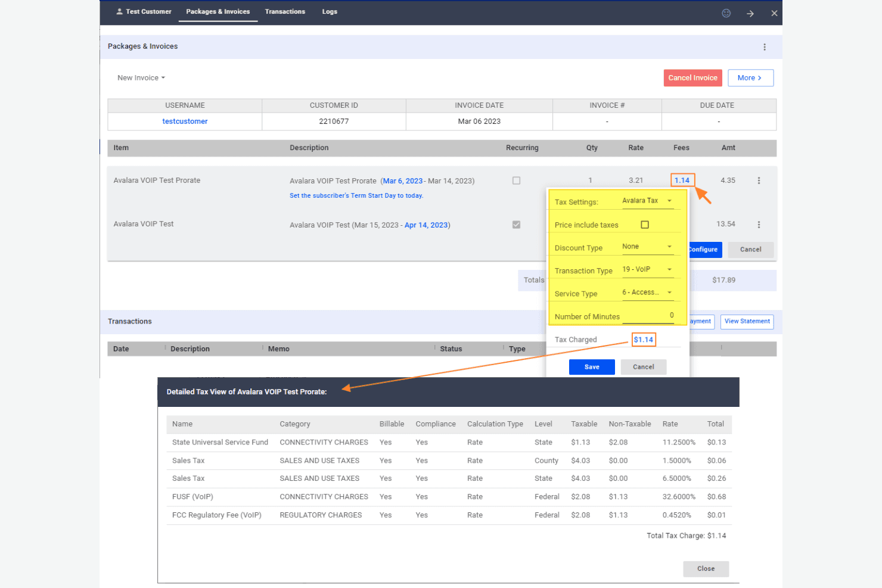The image size is (882, 588).
Task: Toggle Recurring checkbox for Avalara VOIP Test
Action: (x=516, y=225)
